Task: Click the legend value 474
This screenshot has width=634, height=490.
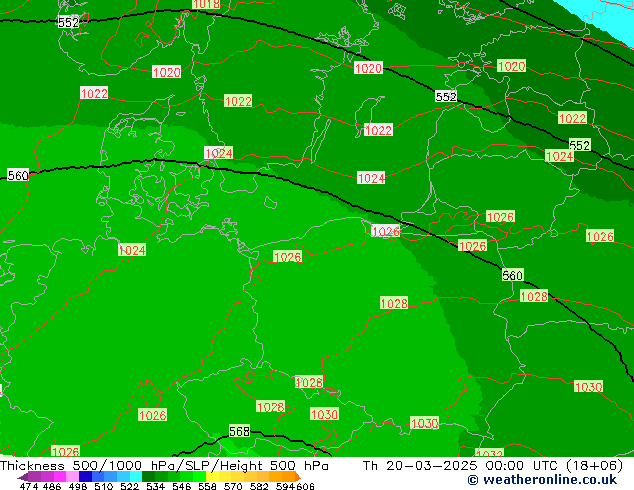Action: click(29, 486)
